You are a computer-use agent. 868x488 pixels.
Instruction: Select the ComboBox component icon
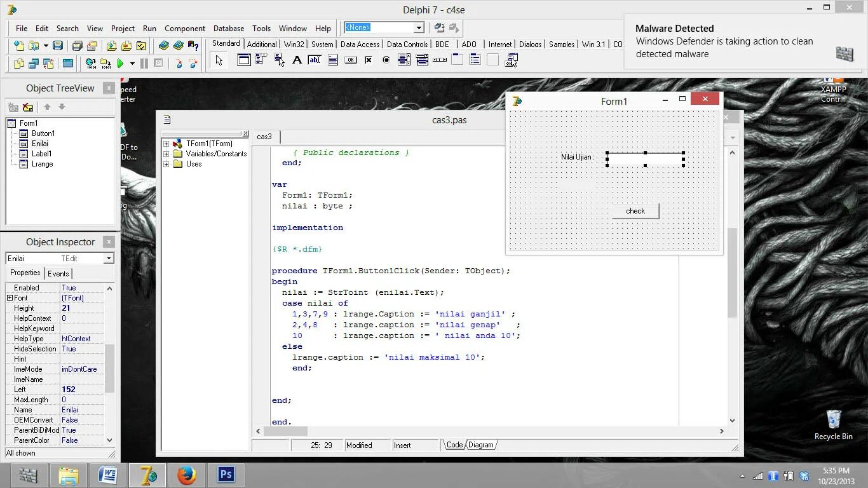422,60
